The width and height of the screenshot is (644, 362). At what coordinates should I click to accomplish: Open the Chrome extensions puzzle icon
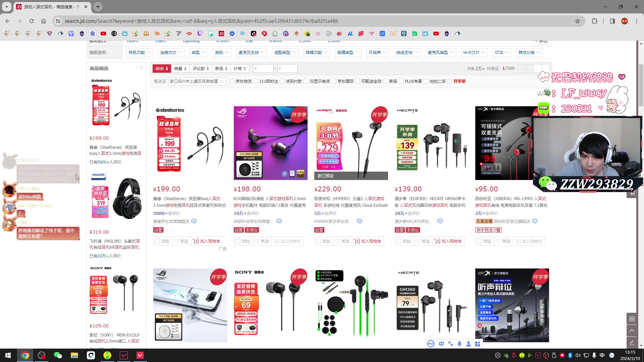click(x=594, y=21)
